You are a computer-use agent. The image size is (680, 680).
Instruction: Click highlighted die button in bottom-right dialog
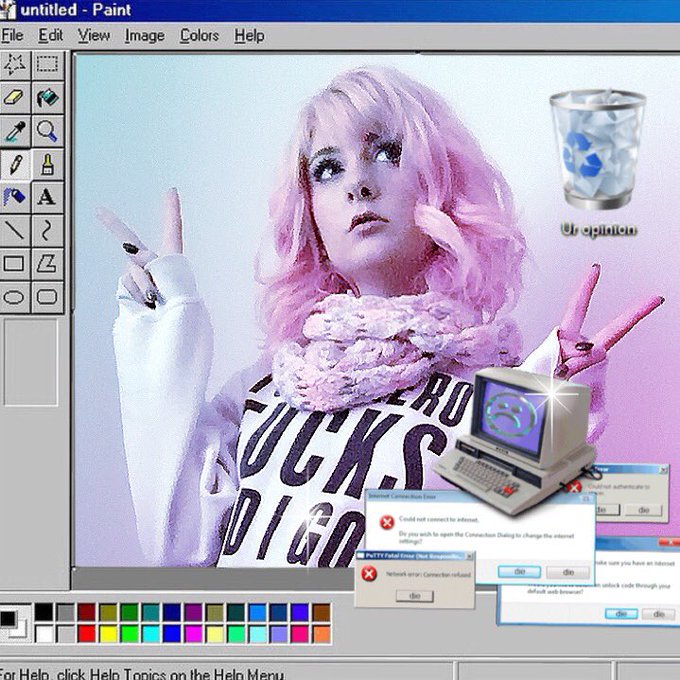(621, 614)
